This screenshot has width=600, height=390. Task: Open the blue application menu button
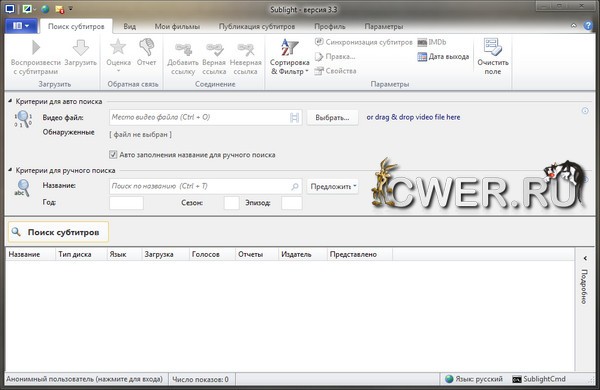[21, 26]
